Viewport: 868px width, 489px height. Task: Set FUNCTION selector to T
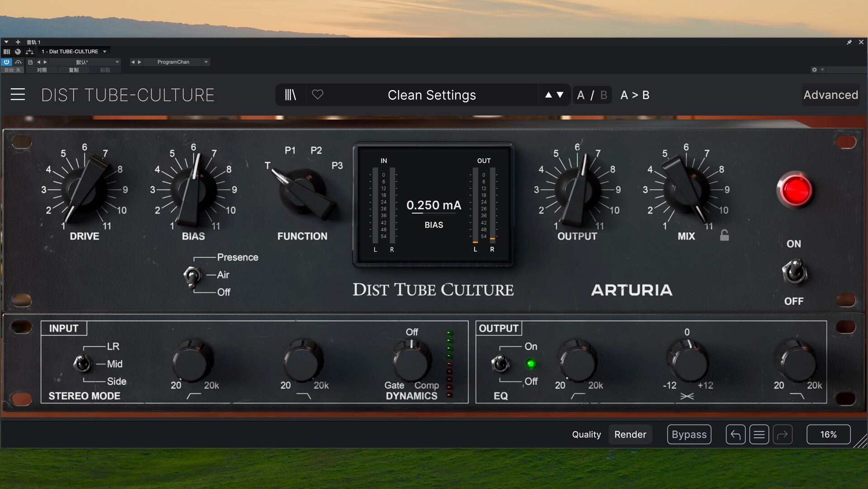[267, 166]
